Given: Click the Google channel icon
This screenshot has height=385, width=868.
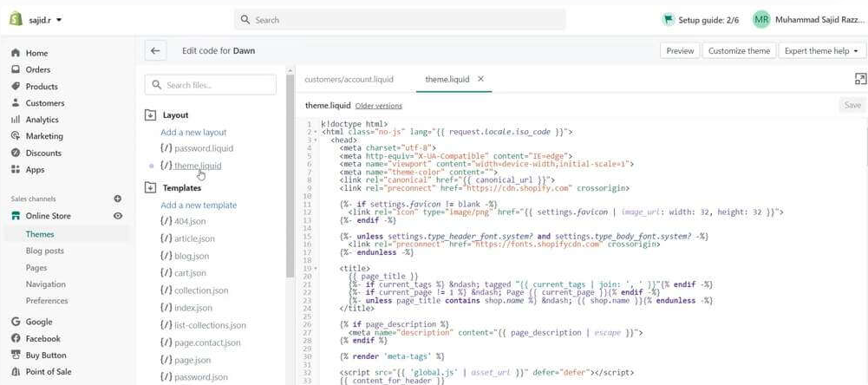Looking at the screenshot, I should click(x=16, y=322).
